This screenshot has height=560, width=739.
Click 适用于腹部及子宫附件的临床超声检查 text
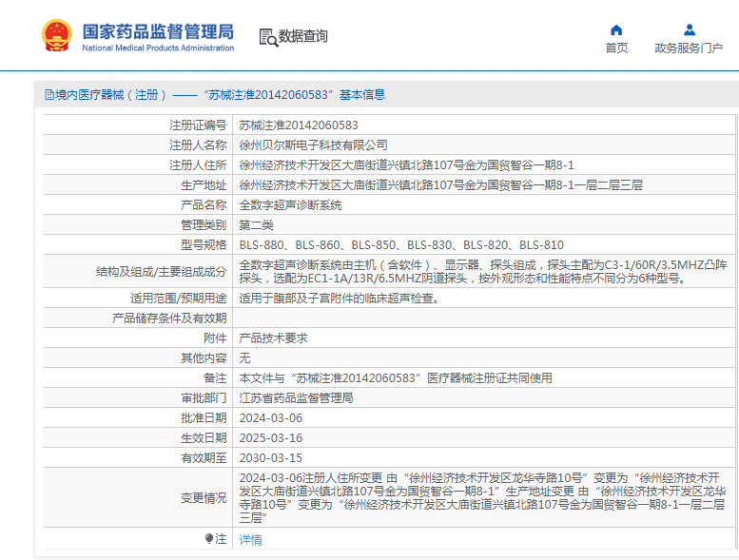point(339,299)
